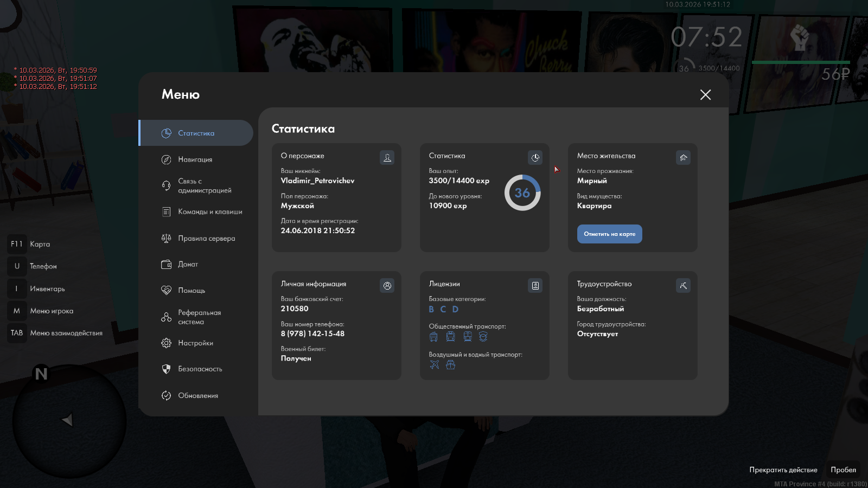The width and height of the screenshot is (868, 488).
Task: Click the character profile icon in О персонаже card
Action: point(387,158)
